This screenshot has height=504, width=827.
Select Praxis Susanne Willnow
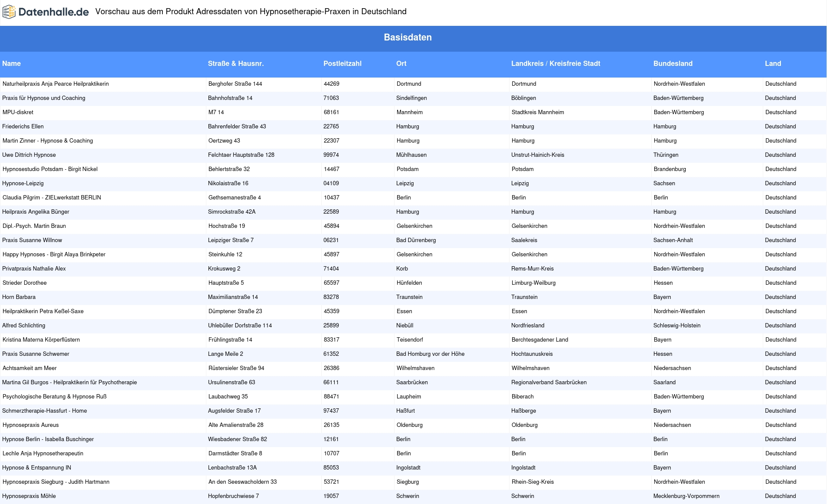[32, 240]
